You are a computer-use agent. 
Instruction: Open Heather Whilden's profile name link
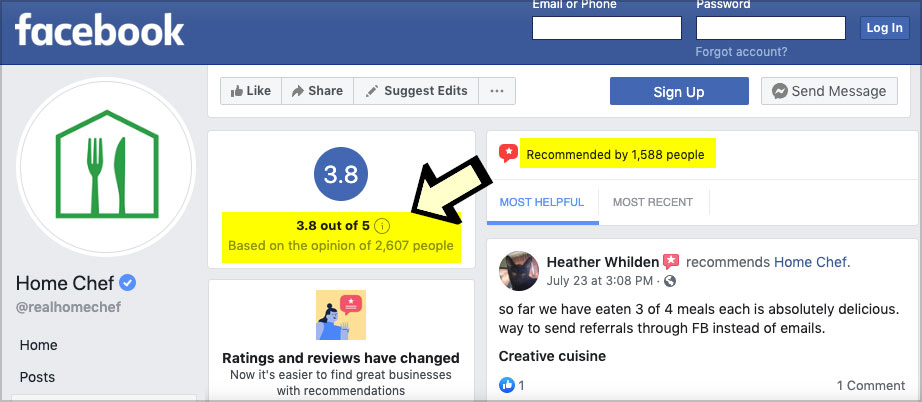point(603,262)
